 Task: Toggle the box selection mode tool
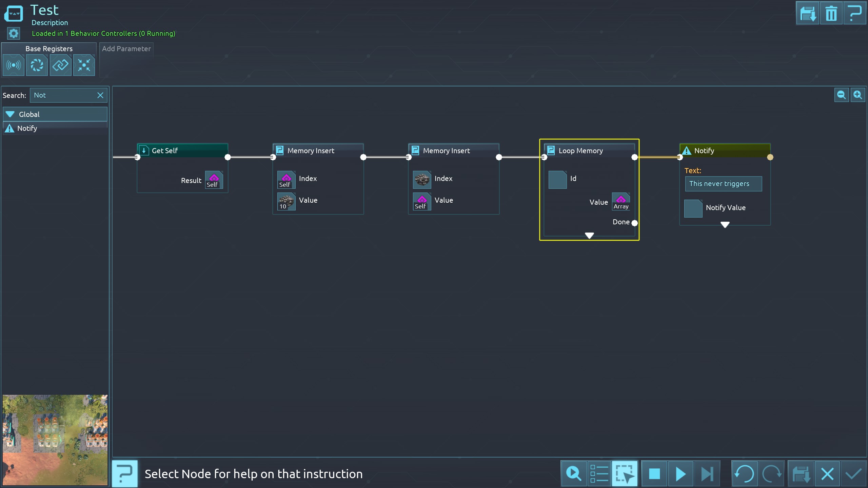tap(625, 473)
